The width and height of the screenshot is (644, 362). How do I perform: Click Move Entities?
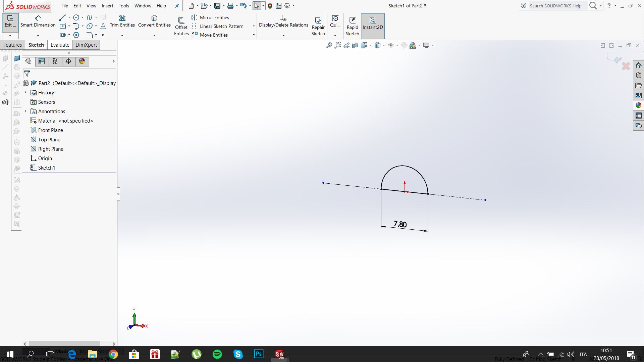(x=210, y=35)
